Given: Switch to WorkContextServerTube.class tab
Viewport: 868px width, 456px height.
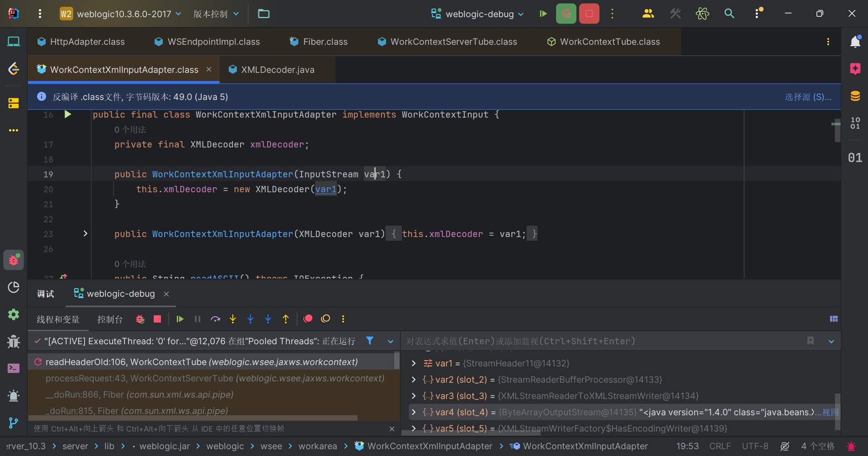Looking at the screenshot, I should [448, 42].
